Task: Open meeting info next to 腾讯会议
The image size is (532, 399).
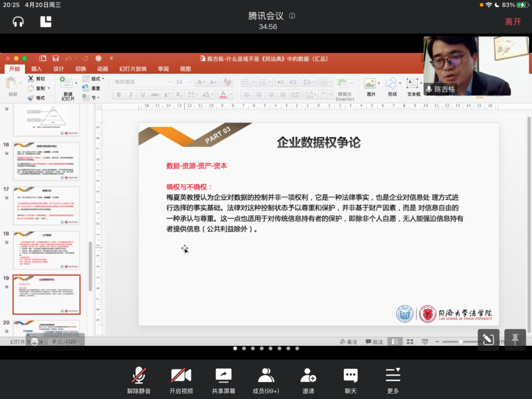Action: pyautogui.click(x=292, y=16)
